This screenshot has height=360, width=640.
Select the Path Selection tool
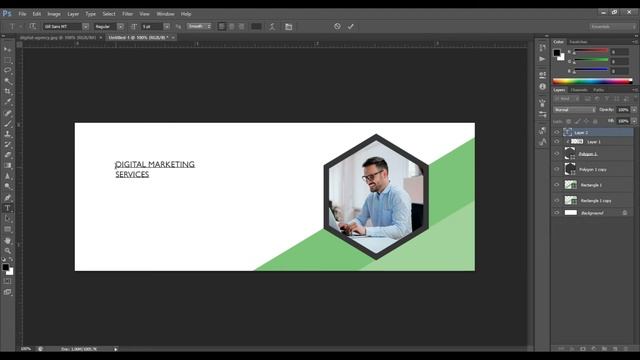[7, 219]
